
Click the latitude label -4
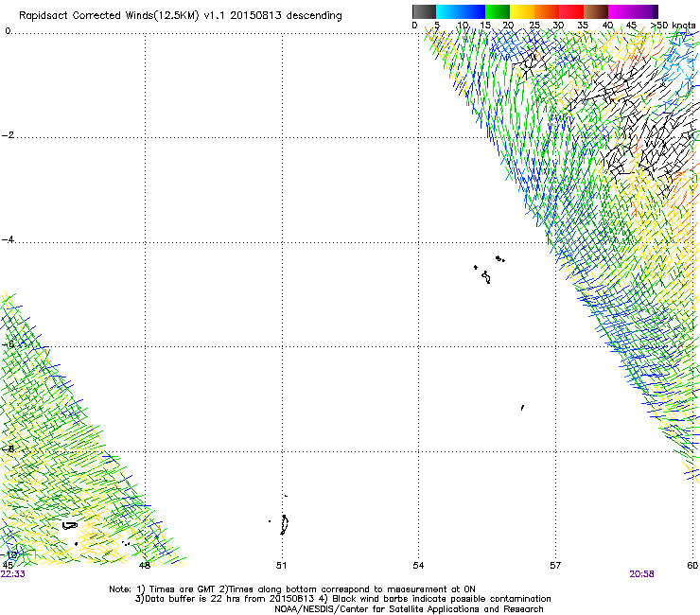[x=8, y=239]
